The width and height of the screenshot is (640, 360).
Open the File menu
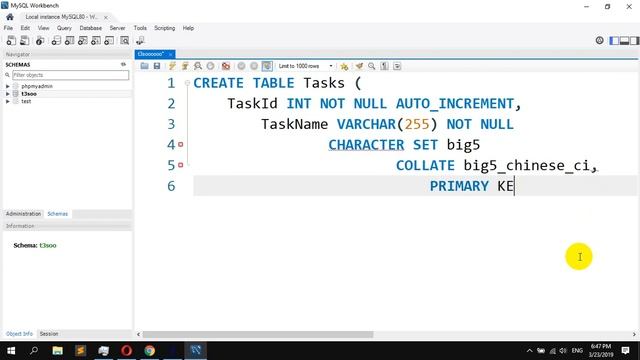pos(8,28)
